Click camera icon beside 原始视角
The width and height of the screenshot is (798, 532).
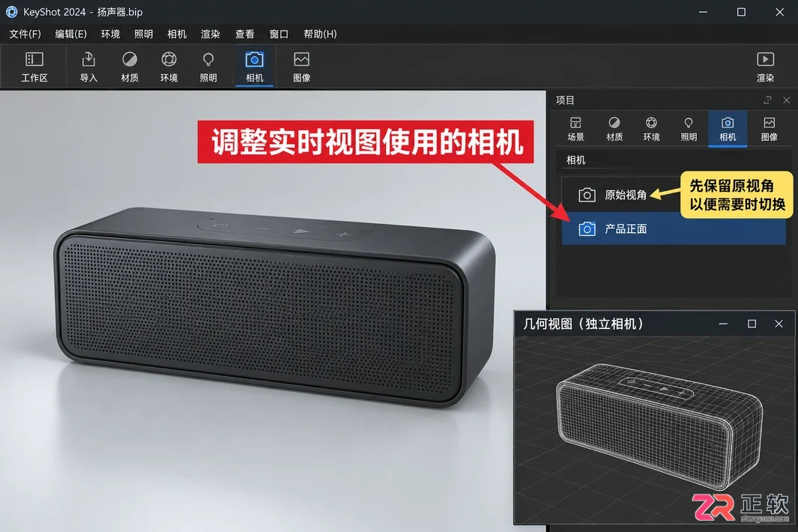click(x=587, y=195)
